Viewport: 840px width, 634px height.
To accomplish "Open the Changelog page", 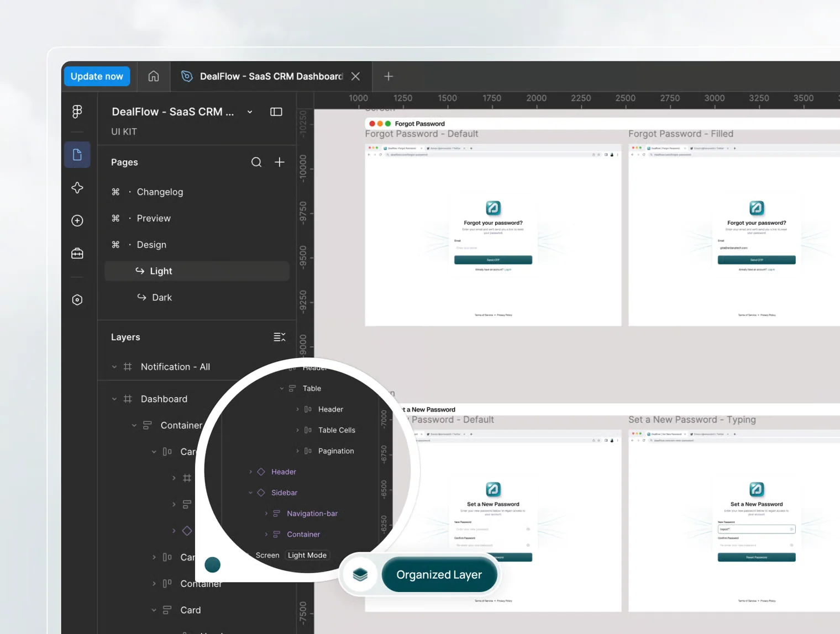I will coord(160,192).
